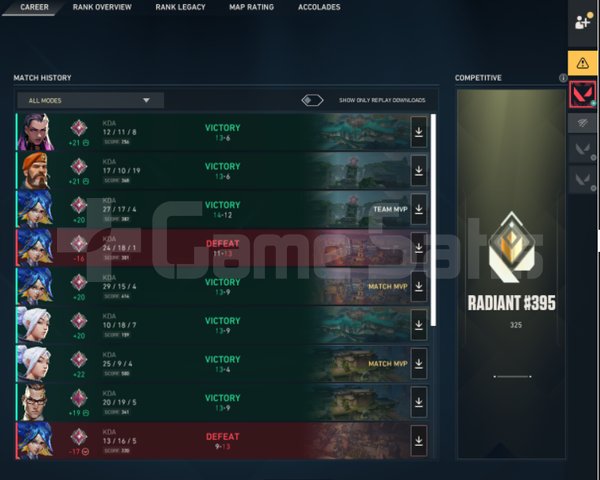Click the Team MVP label
600x480 pixels.
click(x=390, y=209)
